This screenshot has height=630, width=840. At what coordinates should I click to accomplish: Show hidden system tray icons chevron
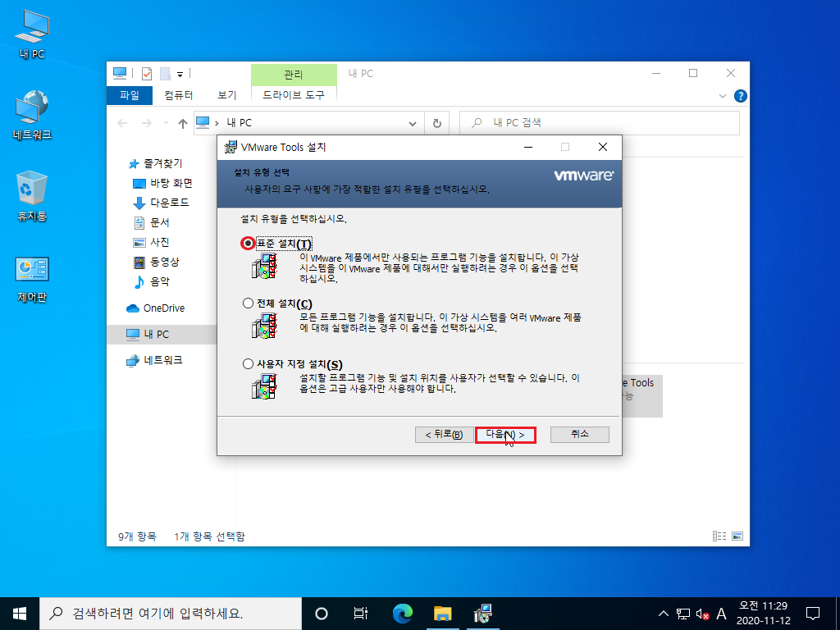[663, 614]
